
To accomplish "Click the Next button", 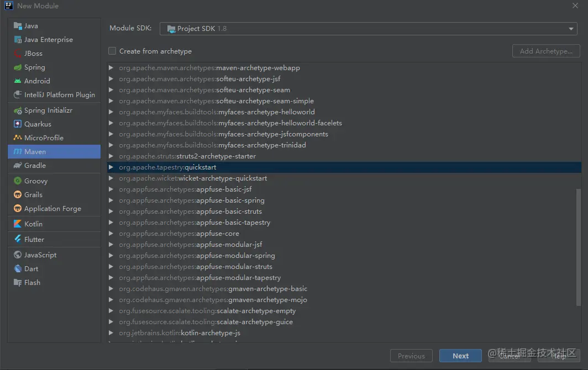I will 460,356.
